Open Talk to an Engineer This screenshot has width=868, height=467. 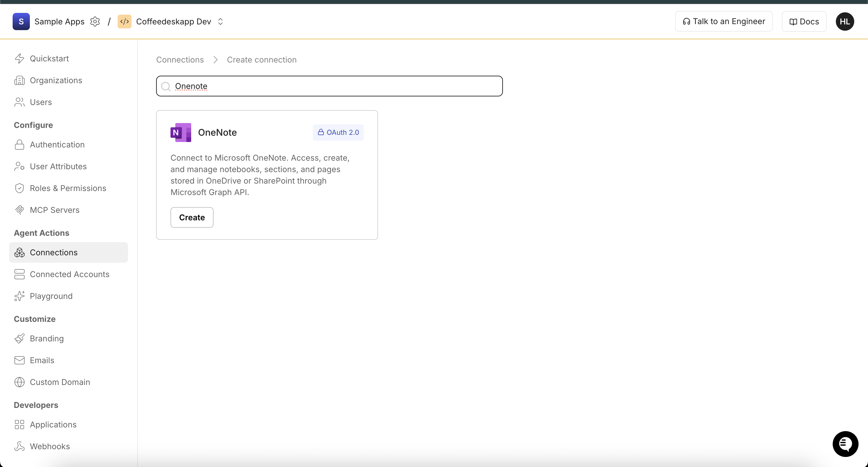[723, 21]
